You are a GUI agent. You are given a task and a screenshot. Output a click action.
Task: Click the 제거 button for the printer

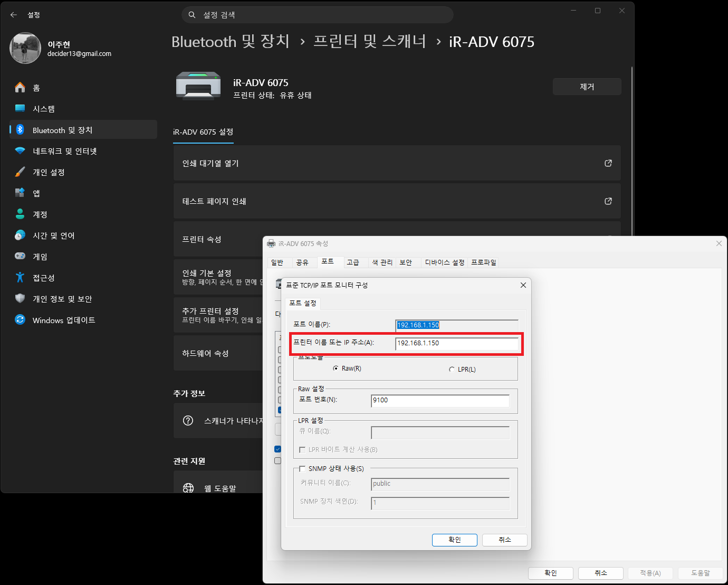(x=587, y=87)
